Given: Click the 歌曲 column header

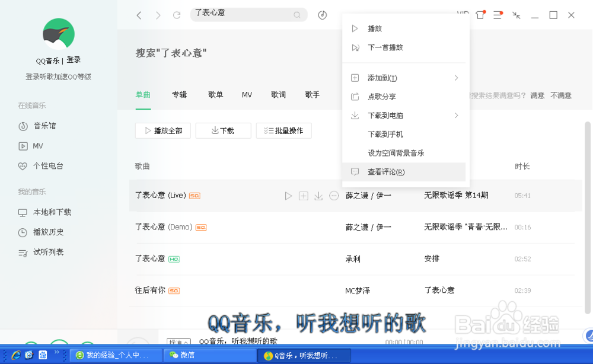Looking at the screenshot, I should (142, 167).
